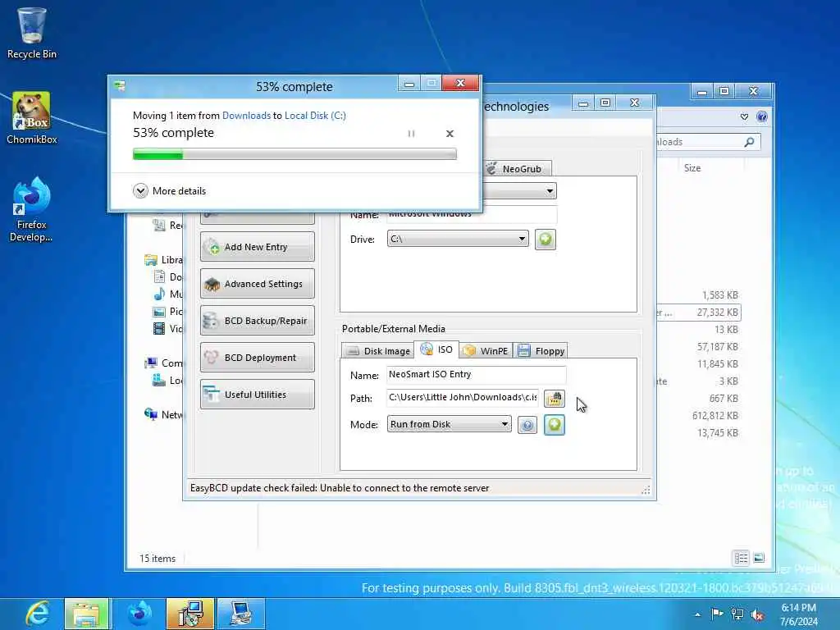Open the Mode Run from Disk dropdown
Image resolution: width=840 pixels, height=630 pixels.
click(450, 424)
